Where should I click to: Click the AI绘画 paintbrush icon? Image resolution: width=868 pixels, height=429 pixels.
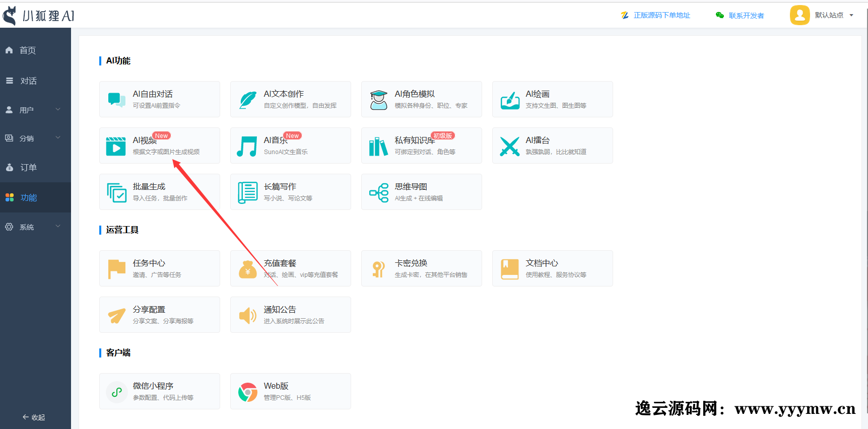[510, 100]
